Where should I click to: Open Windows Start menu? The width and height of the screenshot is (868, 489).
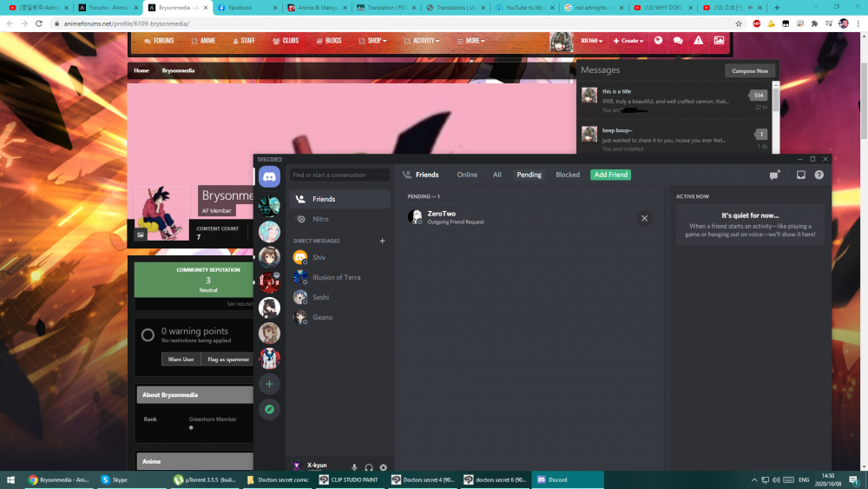[10, 479]
